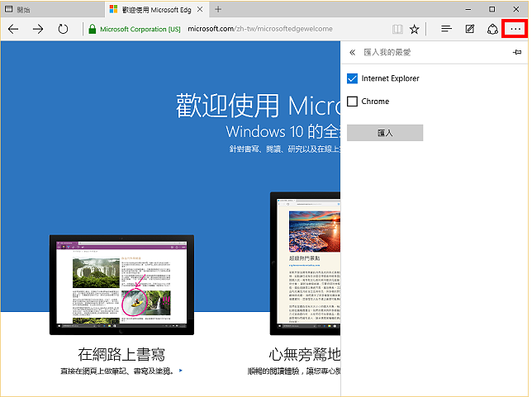Click the green security lock icon

tap(92, 29)
